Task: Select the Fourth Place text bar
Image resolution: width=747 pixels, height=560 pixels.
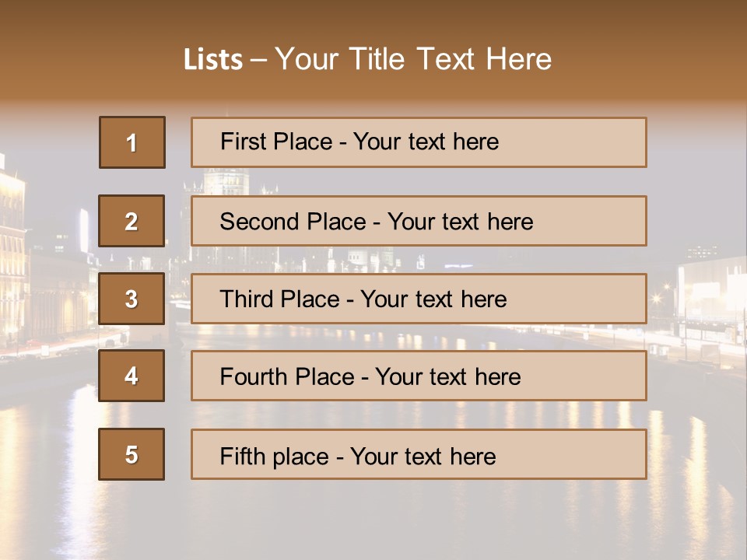Action: coord(419,376)
